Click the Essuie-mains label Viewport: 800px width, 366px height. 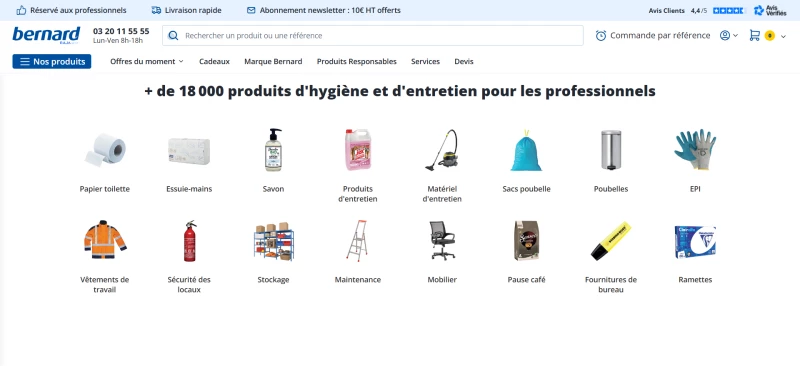[189, 189]
